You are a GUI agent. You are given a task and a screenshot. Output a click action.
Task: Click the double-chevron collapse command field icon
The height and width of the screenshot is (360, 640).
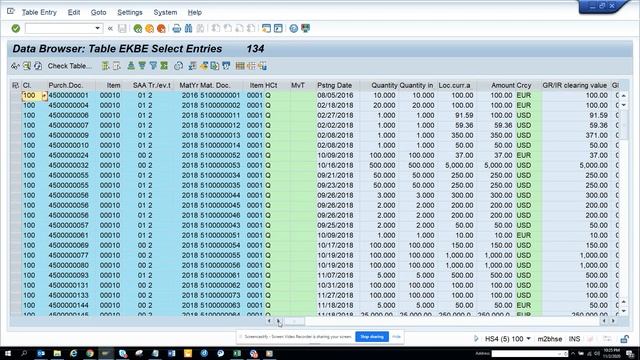[x=110, y=28]
